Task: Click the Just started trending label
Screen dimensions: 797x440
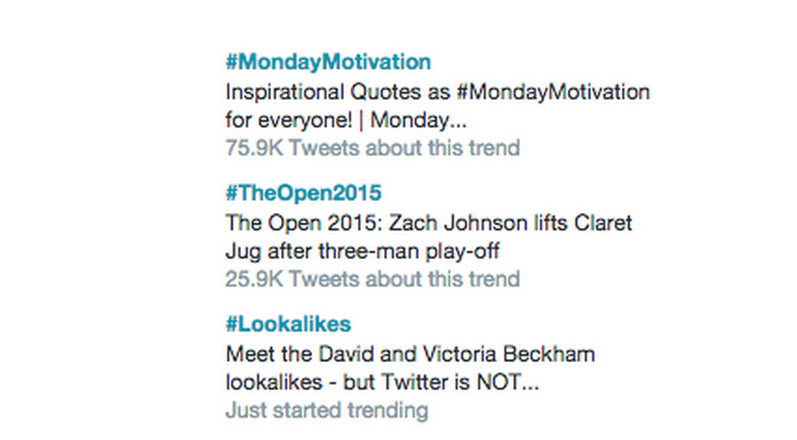Action: coord(327,411)
